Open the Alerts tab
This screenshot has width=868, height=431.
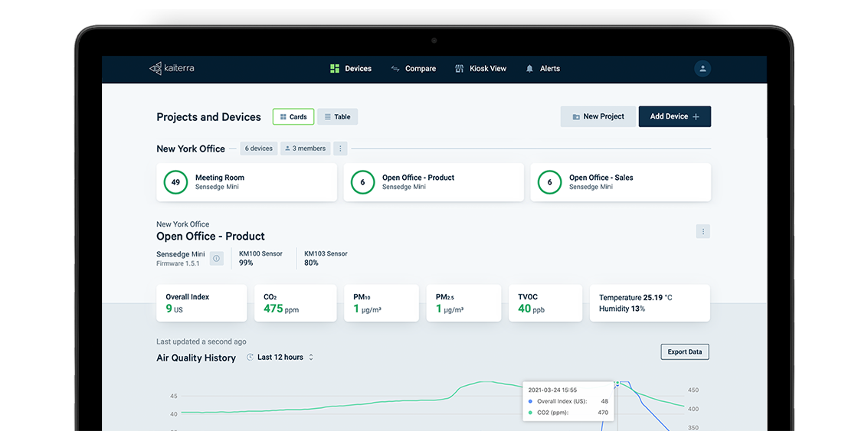(543, 69)
